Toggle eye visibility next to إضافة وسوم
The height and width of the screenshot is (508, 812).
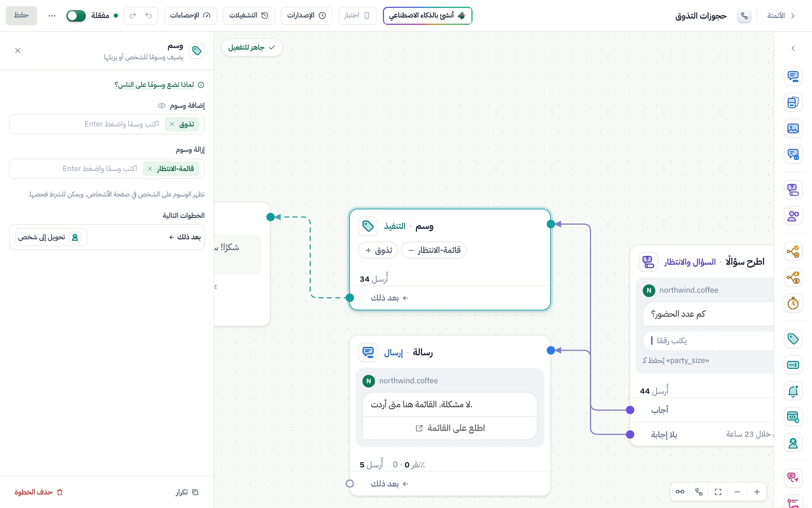tap(162, 106)
